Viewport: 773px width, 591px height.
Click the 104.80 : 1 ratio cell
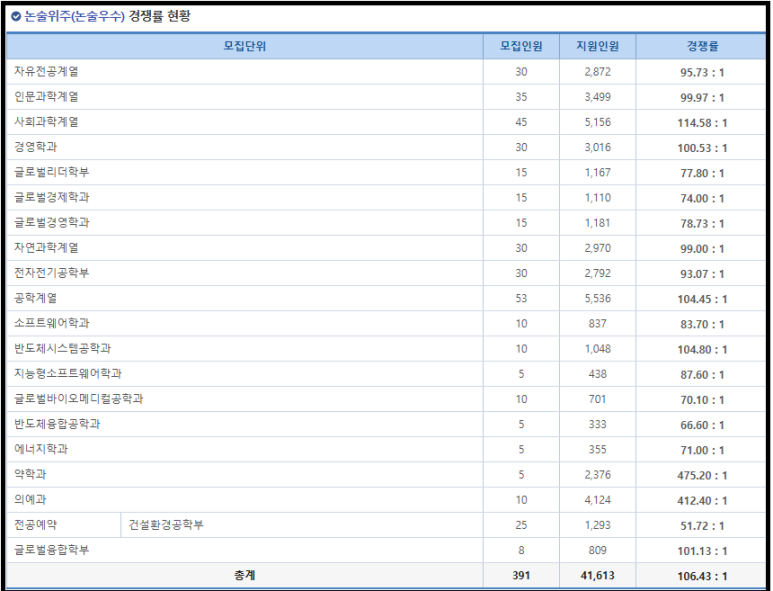[x=702, y=349]
